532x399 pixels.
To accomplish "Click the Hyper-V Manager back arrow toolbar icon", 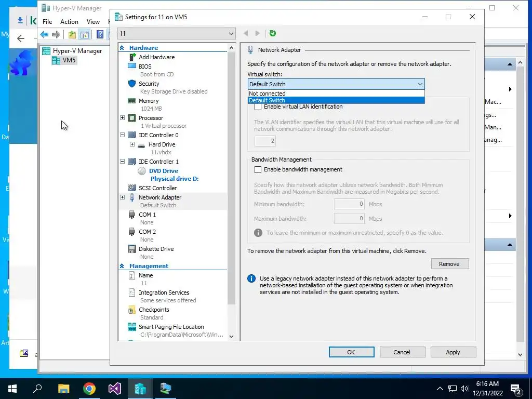I will pos(44,34).
